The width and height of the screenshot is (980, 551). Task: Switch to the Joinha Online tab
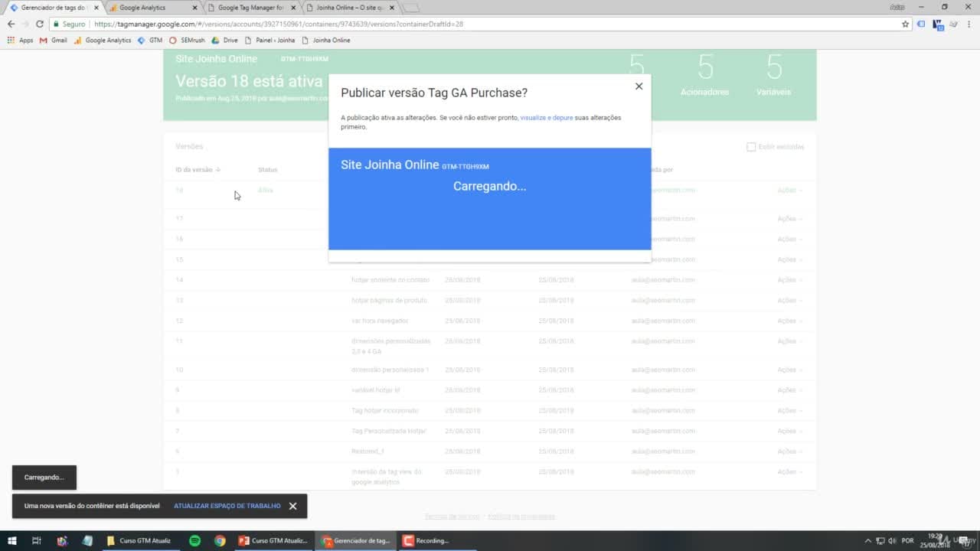coord(348,8)
